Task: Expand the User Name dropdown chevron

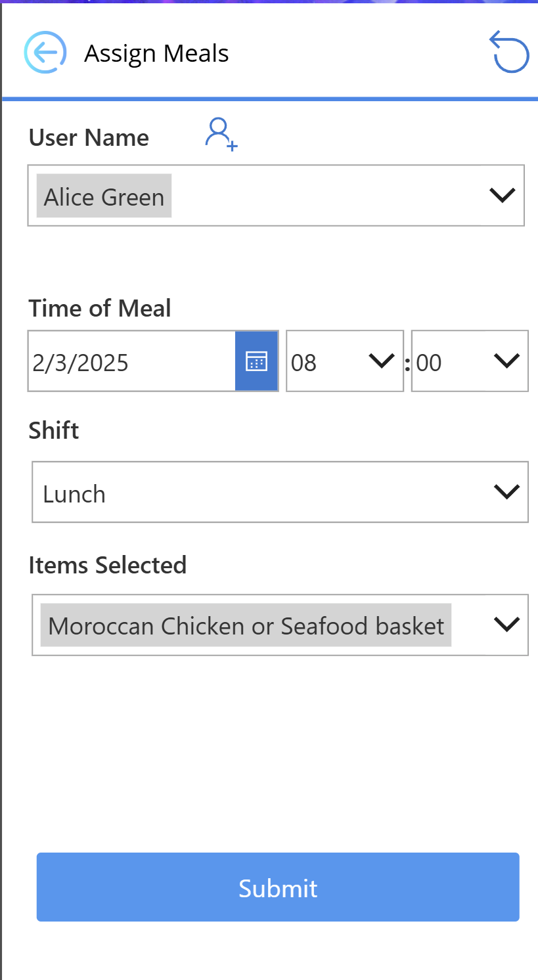Action: pyautogui.click(x=503, y=195)
